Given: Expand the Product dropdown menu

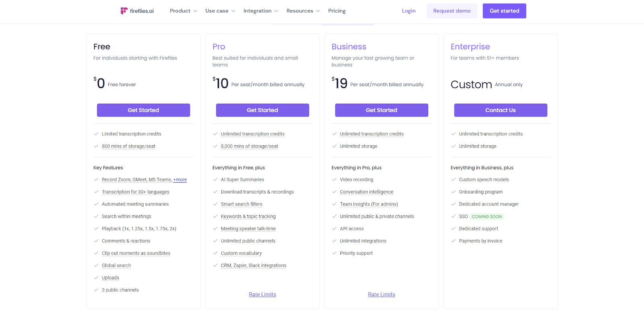Looking at the screenshot, I should pyautogui.click(x=183, y=11).
